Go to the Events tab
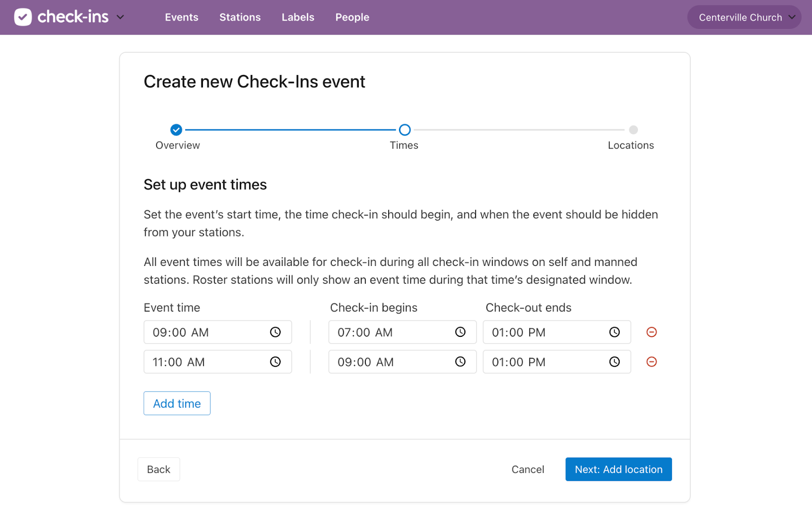Screen dimensions: 812x520 [x=181, y=17]
